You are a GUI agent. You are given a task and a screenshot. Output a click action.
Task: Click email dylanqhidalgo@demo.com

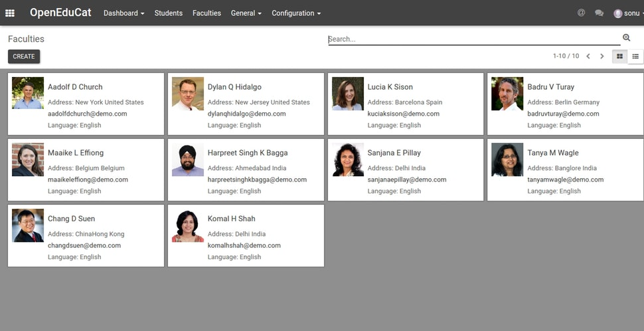click(x=247, y=114)
